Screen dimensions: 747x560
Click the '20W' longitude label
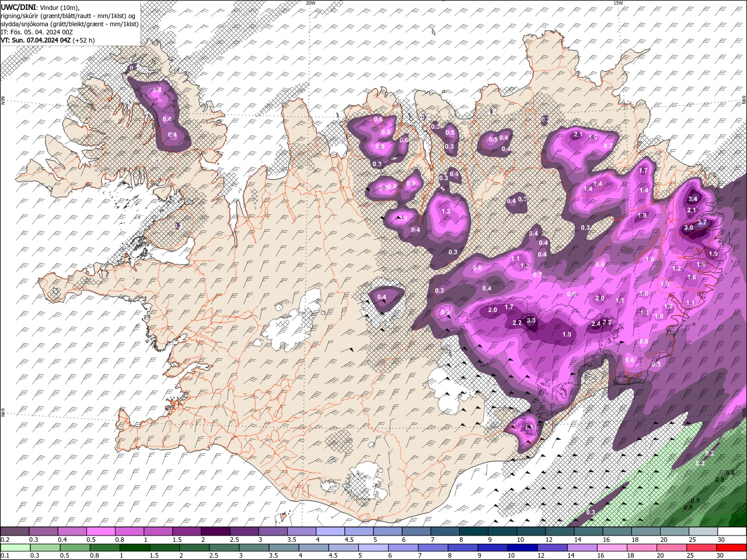click(310, 3)
